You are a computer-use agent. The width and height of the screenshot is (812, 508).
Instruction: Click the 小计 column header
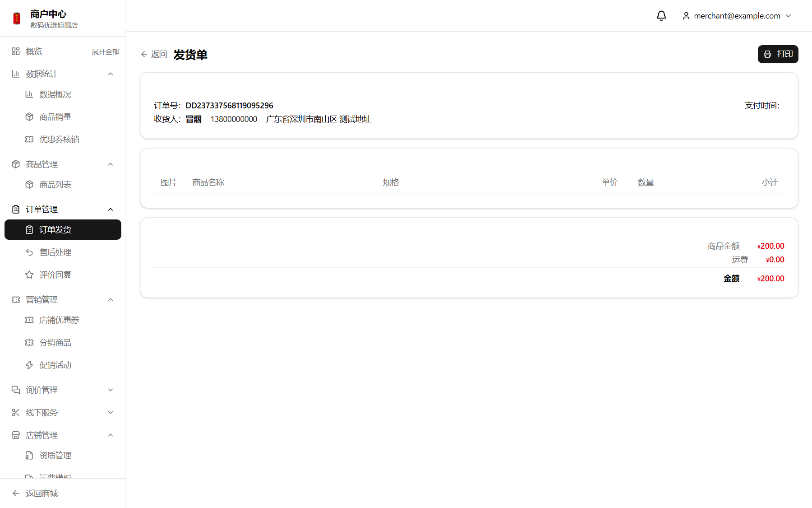pyautogui.click(x=770, y=182)
